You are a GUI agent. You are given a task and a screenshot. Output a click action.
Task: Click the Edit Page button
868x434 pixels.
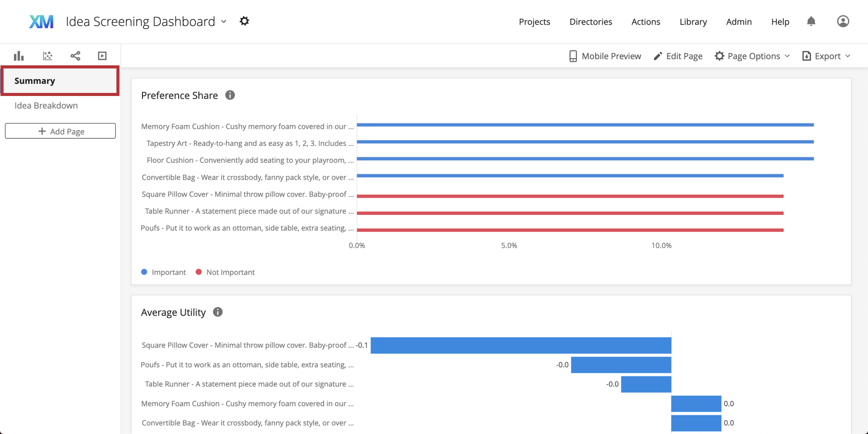pyautogui.click(x=678, y=56)
